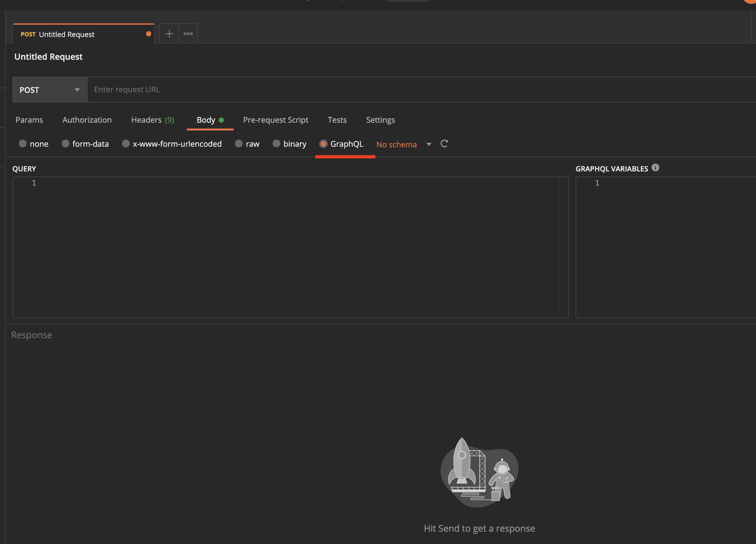Open the Authorization tab

coord(87,120)
